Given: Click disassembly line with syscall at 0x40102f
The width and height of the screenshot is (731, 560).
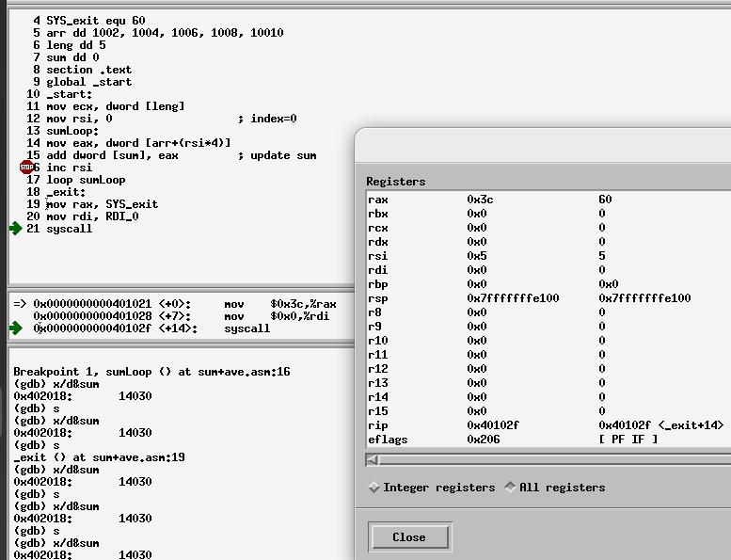Looking at the screenshot, I should [151, 328].
